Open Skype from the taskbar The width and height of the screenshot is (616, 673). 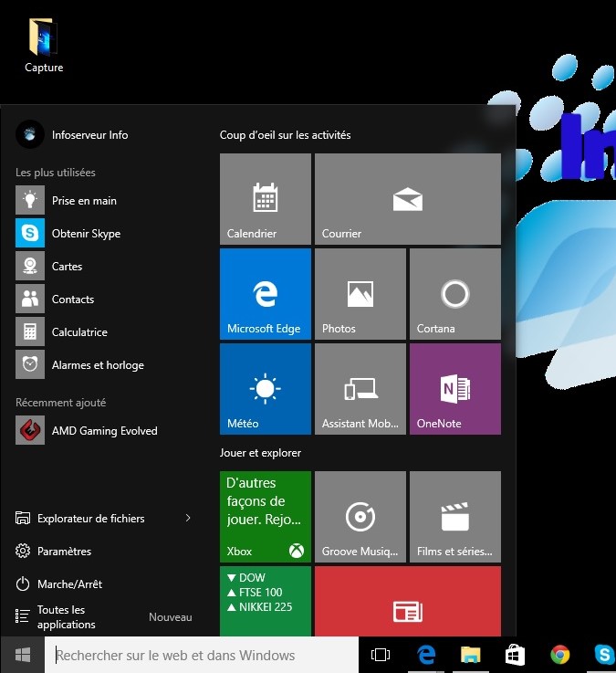point(604,655)
